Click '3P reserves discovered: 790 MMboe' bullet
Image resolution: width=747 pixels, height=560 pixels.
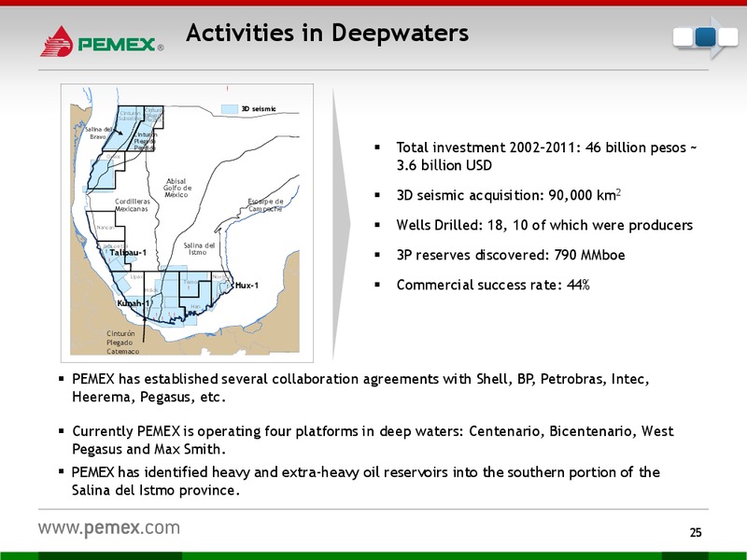tap(511, 255)
